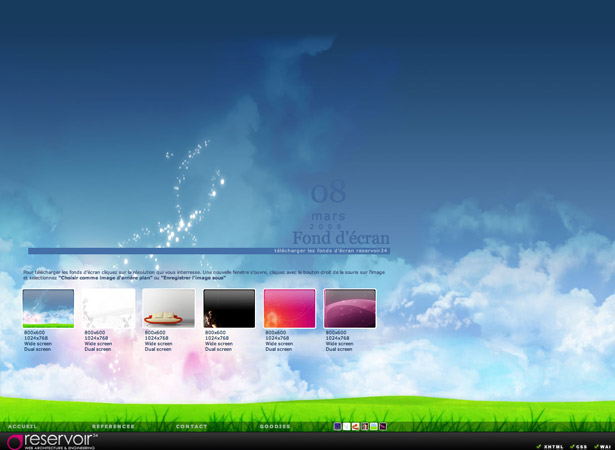Download Dual screen version of purple planet wallpaper
Image resolution: width=615 pixels, height=450 pixels.
tap(339, 349)
